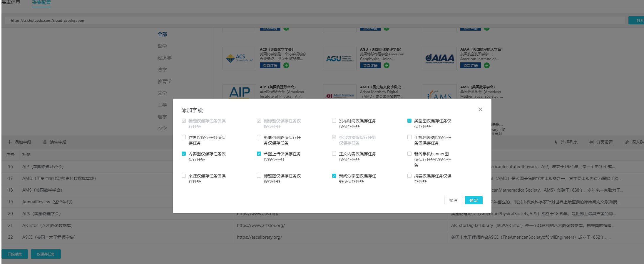Select the 经济学 category

[x=165, y=58]
